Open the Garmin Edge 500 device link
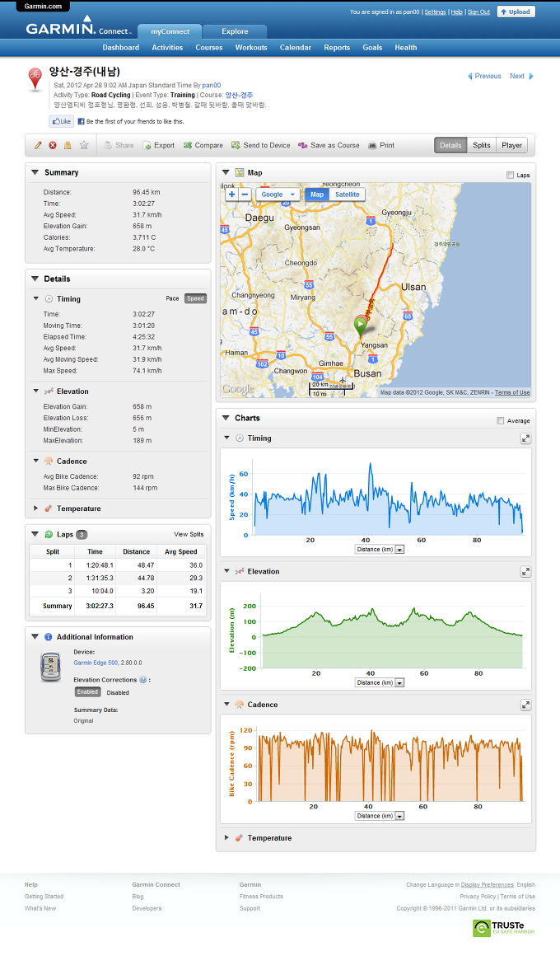 [x=96, y=663]
